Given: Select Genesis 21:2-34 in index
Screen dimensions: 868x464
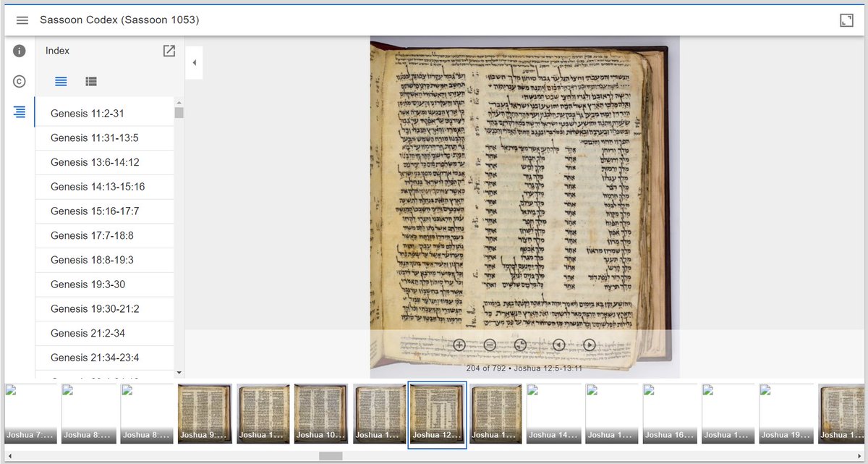Looking at the screenshot, I should [105, 334].
